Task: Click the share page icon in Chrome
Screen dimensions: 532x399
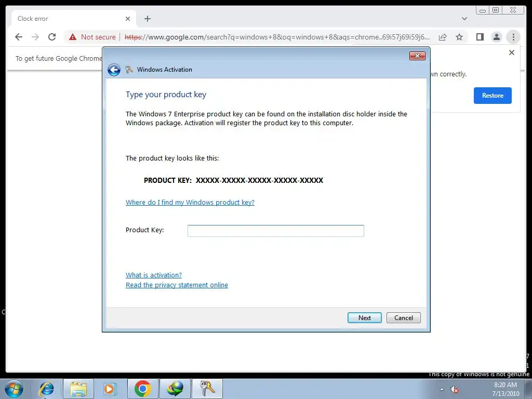Action: pos(443,37)
